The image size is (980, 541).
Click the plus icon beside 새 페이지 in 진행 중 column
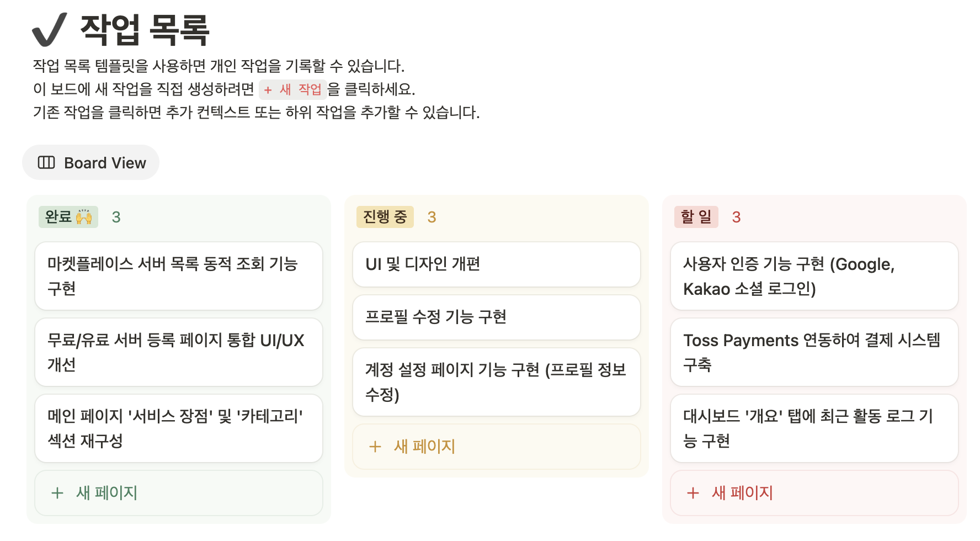point(375,446)
